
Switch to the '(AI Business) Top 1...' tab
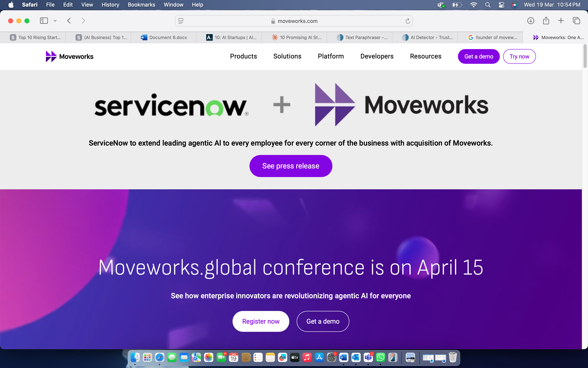[98, 37]
